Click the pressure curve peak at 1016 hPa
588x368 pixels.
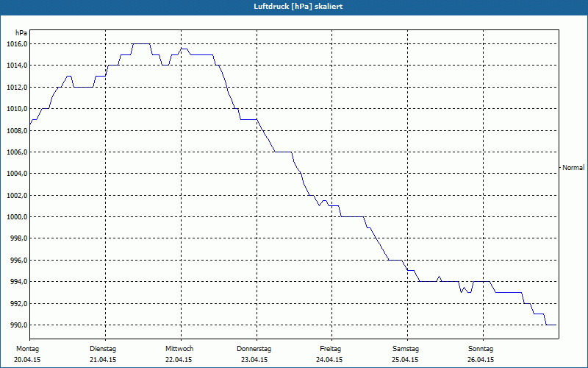pyautogui.click(x=142, y=44)
